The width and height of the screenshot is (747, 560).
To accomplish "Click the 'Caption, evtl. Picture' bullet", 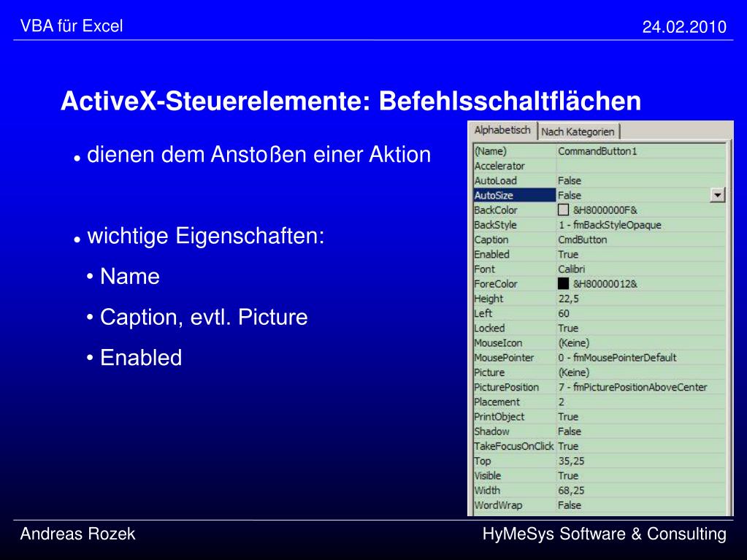I will pyautogui.click(x=204, y=318).
